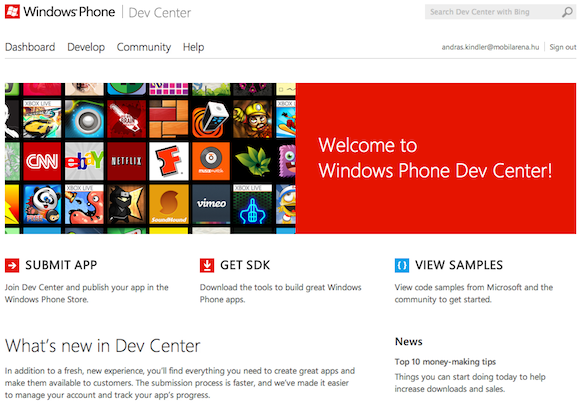Image resolution: width=580 pixels, height=404 pixels.
Task: Select the orange swirl app tile with the white box
Action: (x=211, y=119)
